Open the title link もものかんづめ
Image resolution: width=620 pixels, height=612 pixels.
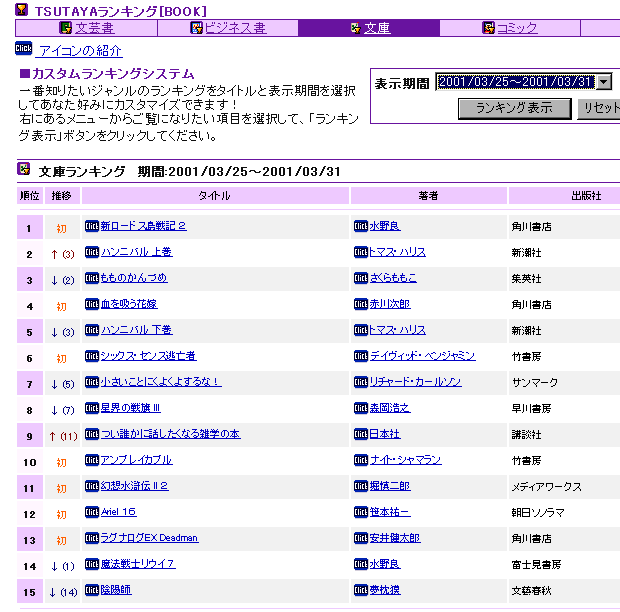tap(134, 278)
